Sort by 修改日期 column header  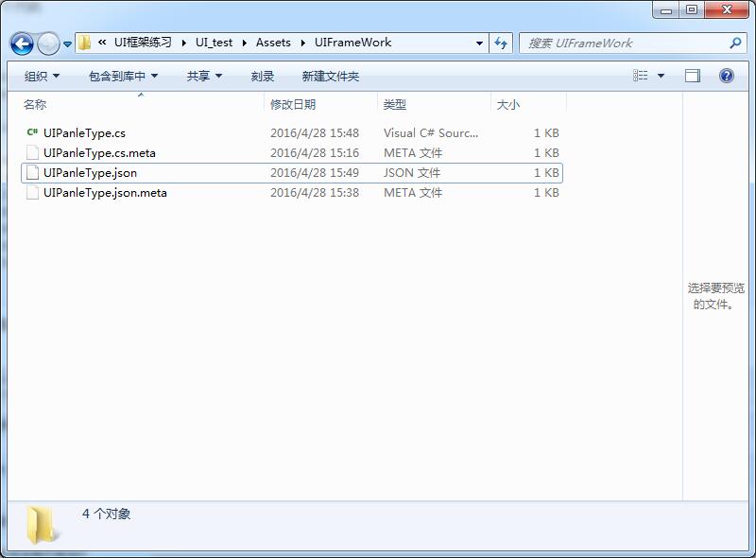293,104
